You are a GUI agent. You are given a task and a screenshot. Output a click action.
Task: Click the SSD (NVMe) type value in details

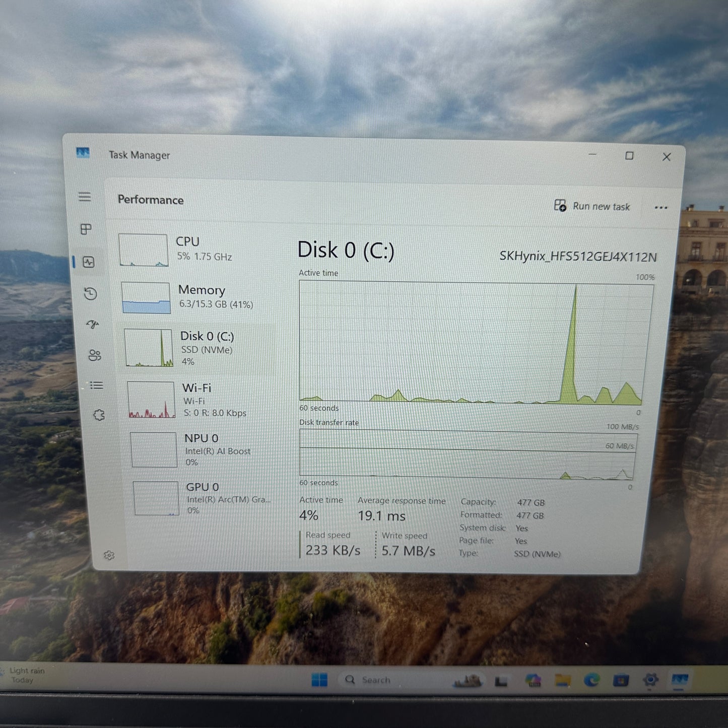537,554
